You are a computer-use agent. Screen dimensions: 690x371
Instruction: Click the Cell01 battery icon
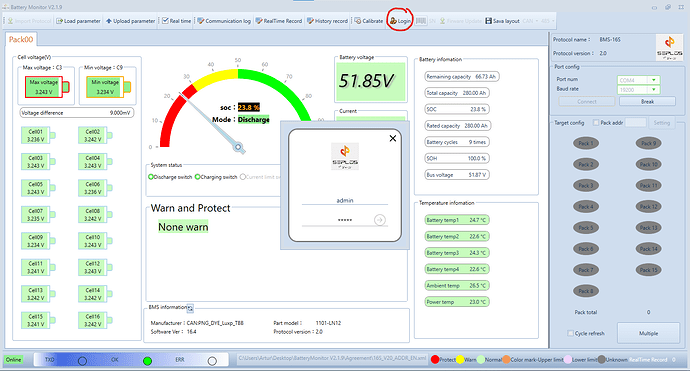[x=38, y=136]
